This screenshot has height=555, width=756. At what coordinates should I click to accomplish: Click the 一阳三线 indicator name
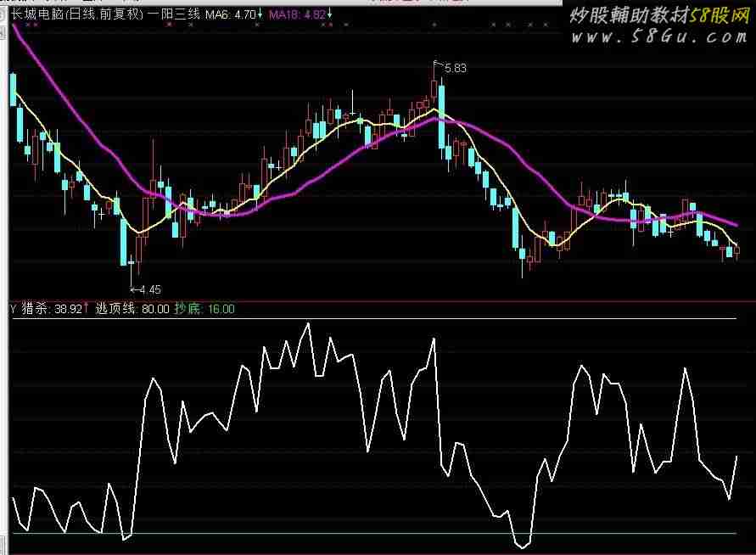pos(173,14)
